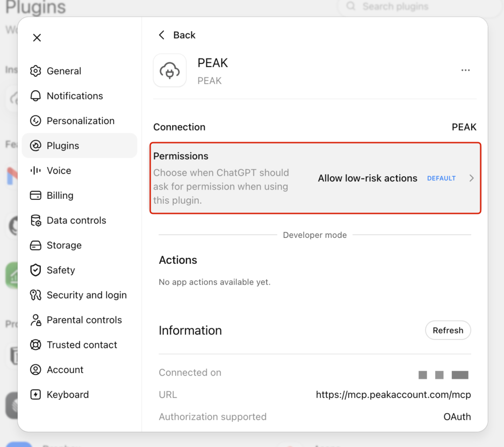Click the Notifications bell icon
The width and height of the screenshot is (504, 447).
(x=35, y=96)
